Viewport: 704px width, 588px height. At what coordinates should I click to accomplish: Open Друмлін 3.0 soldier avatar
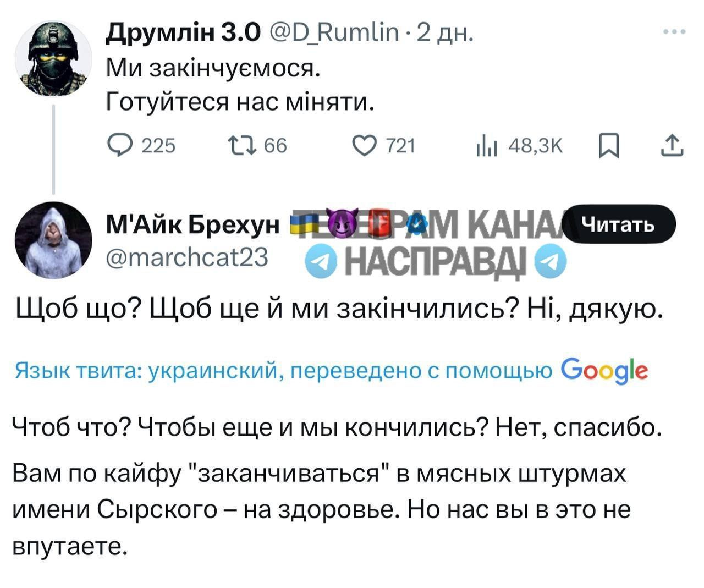tap(53, 58)
